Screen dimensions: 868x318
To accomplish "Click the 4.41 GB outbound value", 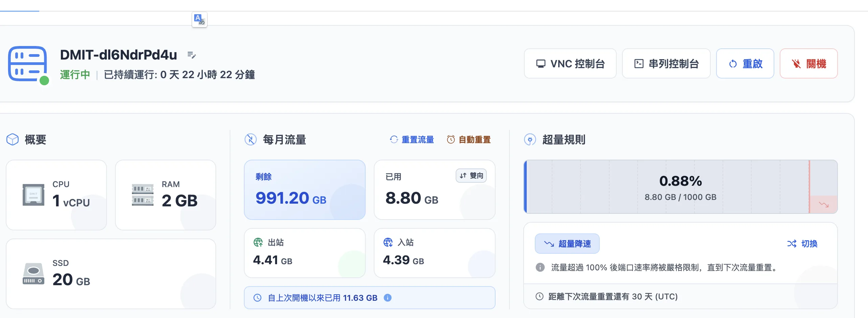I will pos(273,260).
